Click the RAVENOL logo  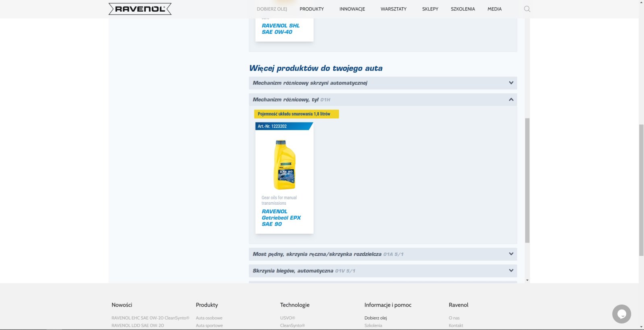pyautogui.click(x=140, y=9)
